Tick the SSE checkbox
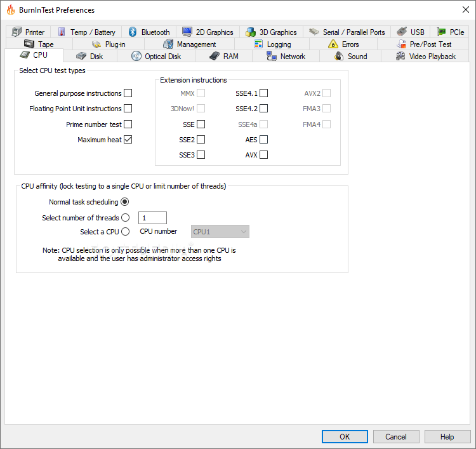Screen dimensions: 476x449 (201, 124)
